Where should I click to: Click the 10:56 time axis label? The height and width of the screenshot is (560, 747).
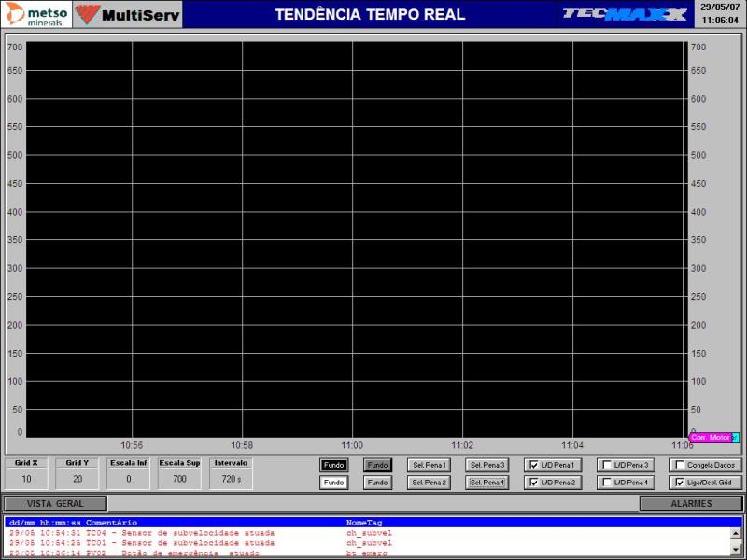[132, 445]
